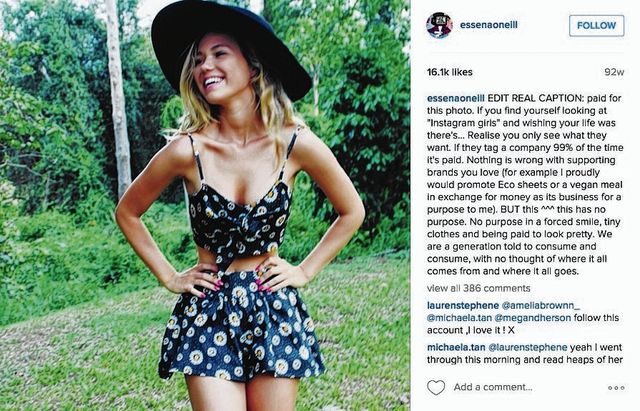Viewport: 640px width, 411px height.
Task: Click the FOLLOW button
Action: [x=596, y=25]
